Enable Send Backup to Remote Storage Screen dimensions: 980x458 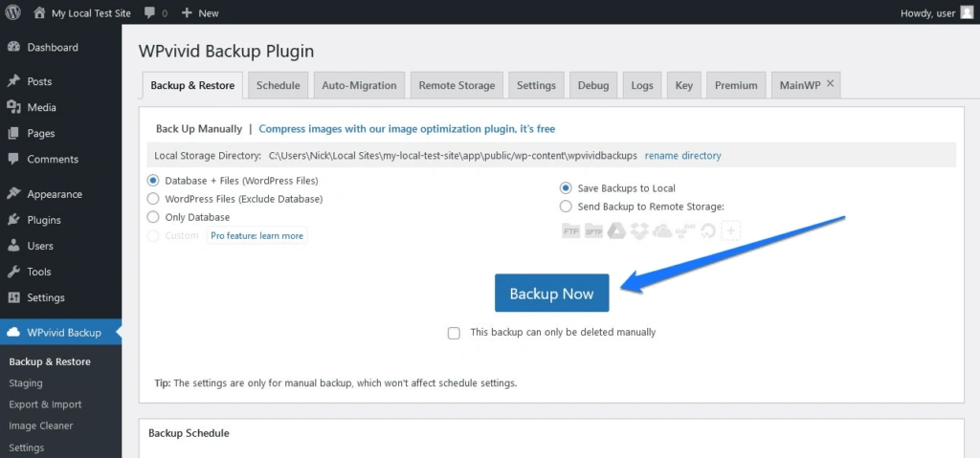click(x=566, y=207)
